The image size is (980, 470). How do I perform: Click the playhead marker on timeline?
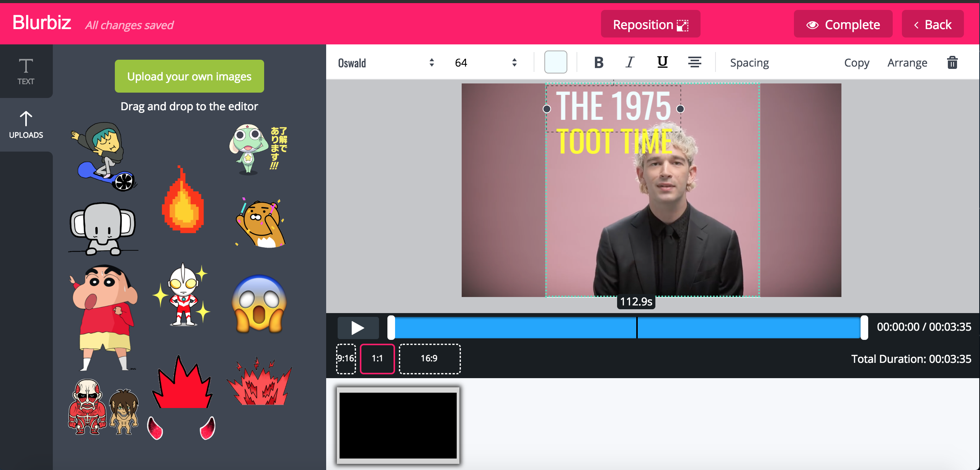click(637, 328)
